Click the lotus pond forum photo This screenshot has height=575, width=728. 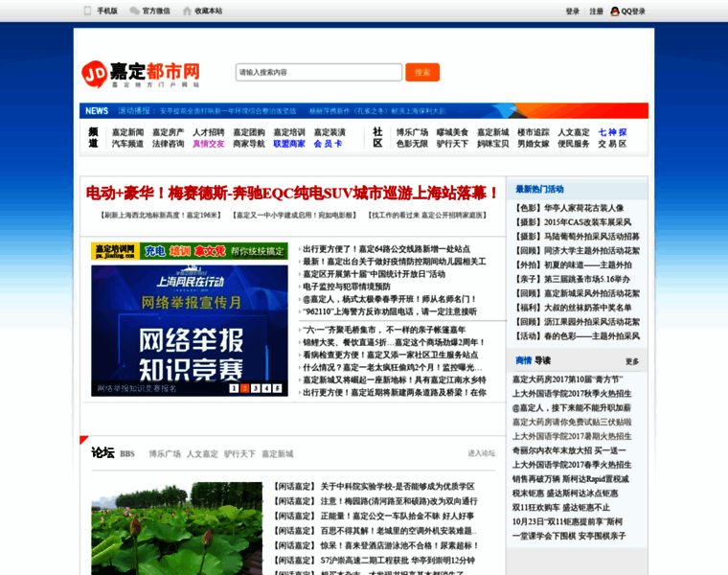coord(177,529)
